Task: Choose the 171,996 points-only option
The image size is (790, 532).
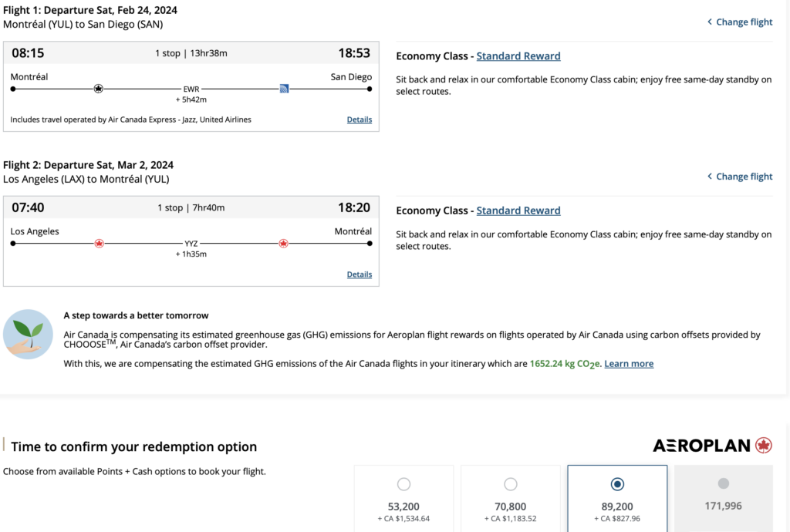Action: (x=723, y=483)
